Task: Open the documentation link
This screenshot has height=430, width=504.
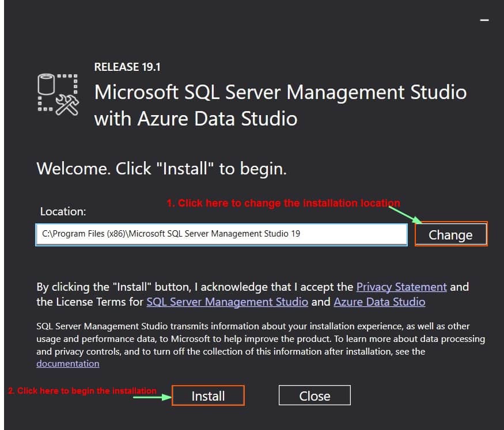Action: tap(68, 364)
